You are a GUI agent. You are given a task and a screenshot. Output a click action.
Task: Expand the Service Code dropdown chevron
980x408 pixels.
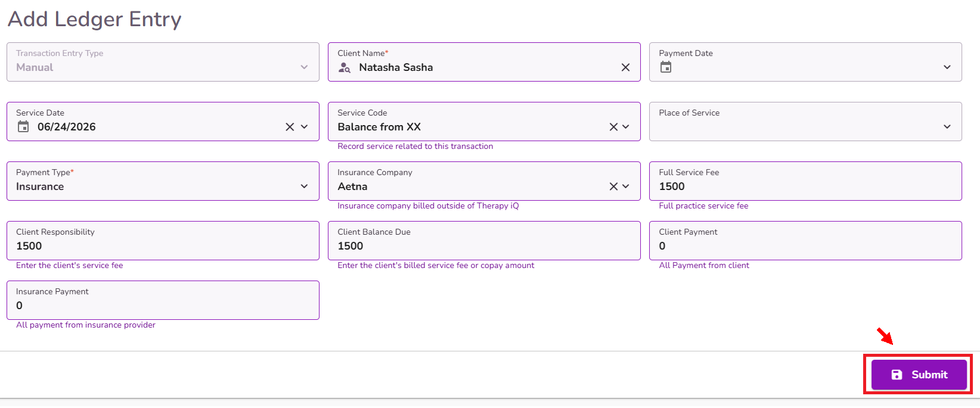pos(626,127)
